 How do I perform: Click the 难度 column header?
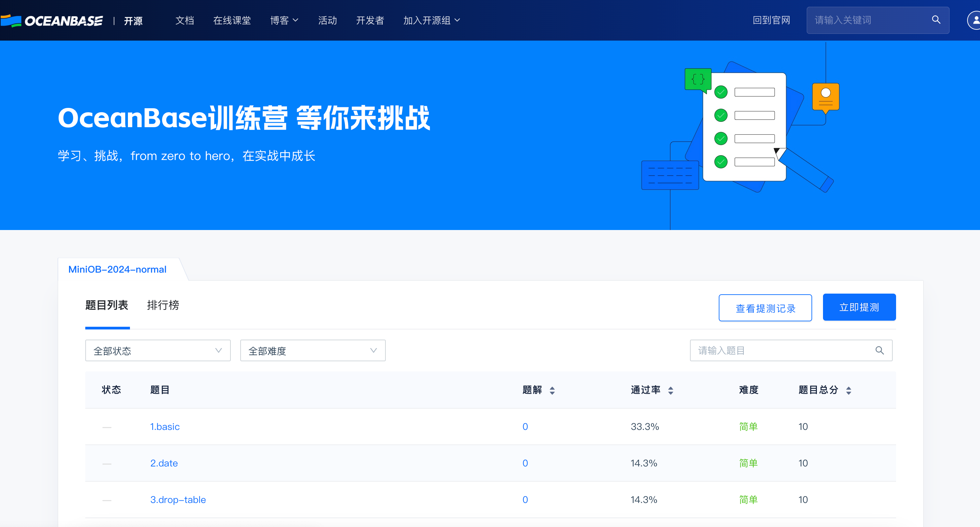pyautogui.click(x=748, y=390)
